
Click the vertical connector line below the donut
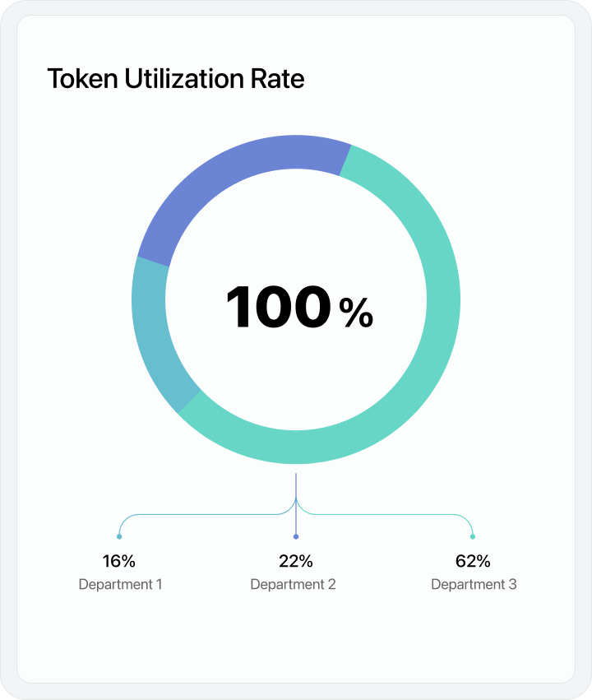(x=296, y=489)
